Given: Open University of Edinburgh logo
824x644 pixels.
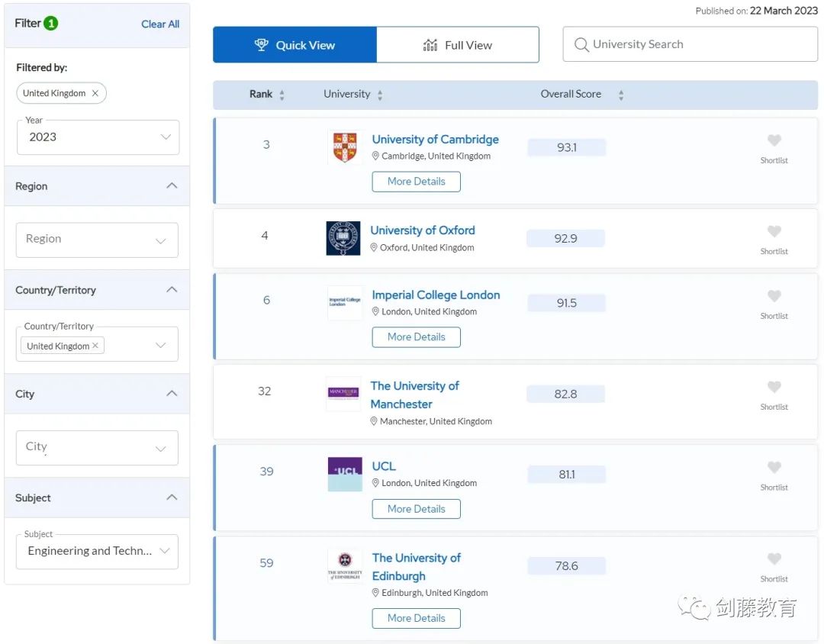Looking at the screenshot, I should coord(345,565).
